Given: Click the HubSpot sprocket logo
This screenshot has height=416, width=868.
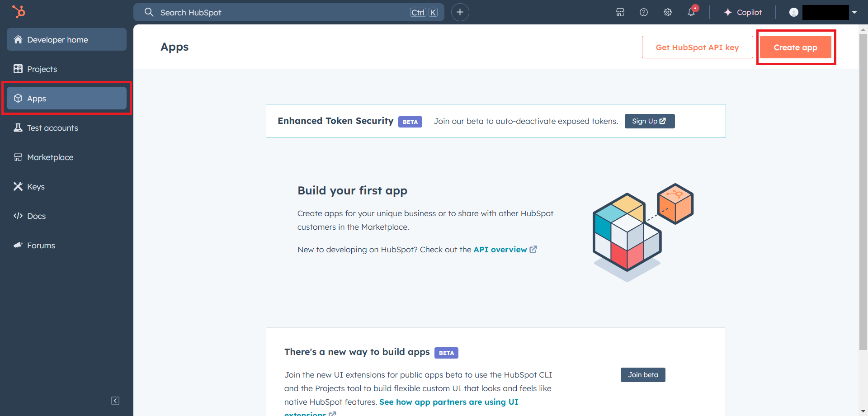Looking at the screenshot, I should tap(19, 12).
